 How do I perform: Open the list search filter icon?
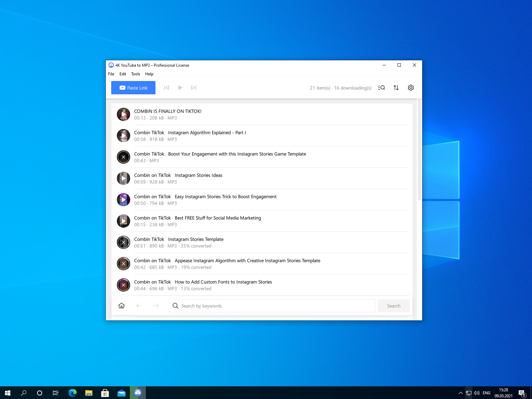(x=382, y=88)
